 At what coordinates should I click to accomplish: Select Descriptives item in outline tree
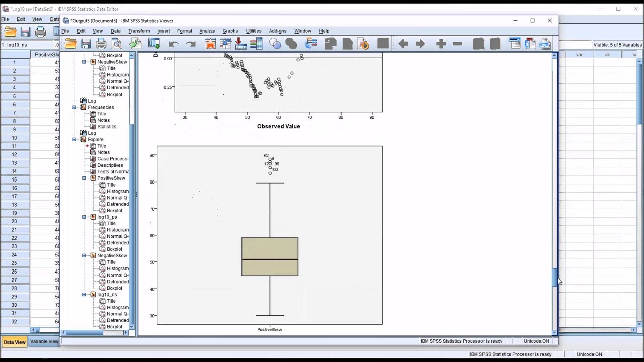pos(110,165)
